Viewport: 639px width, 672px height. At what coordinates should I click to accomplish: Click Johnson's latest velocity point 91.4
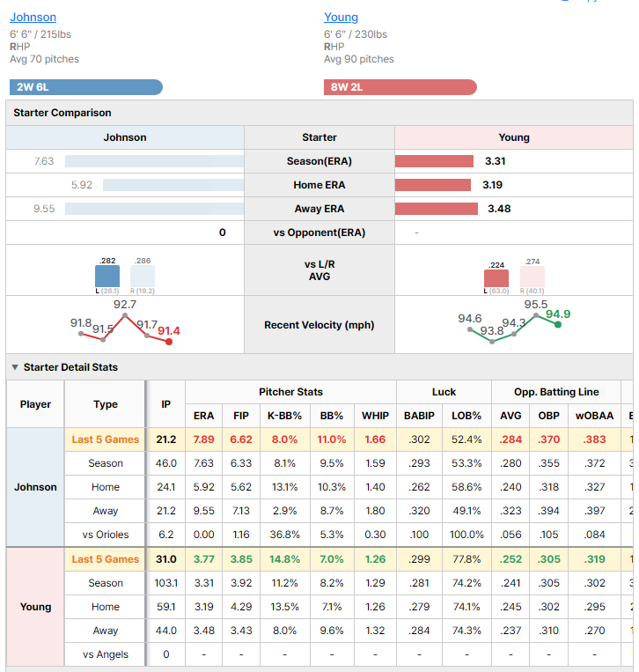click(x=169, y=342)
